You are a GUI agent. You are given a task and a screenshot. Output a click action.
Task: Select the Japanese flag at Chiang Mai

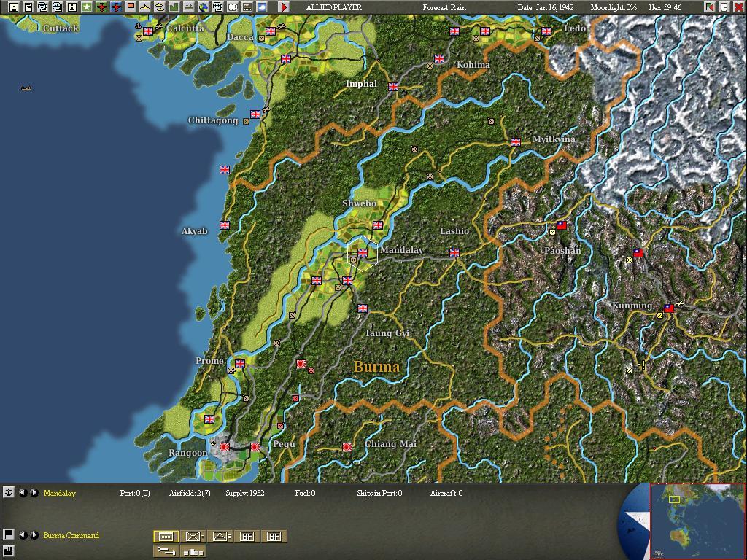pyautogui.click(x=347, y=447)
